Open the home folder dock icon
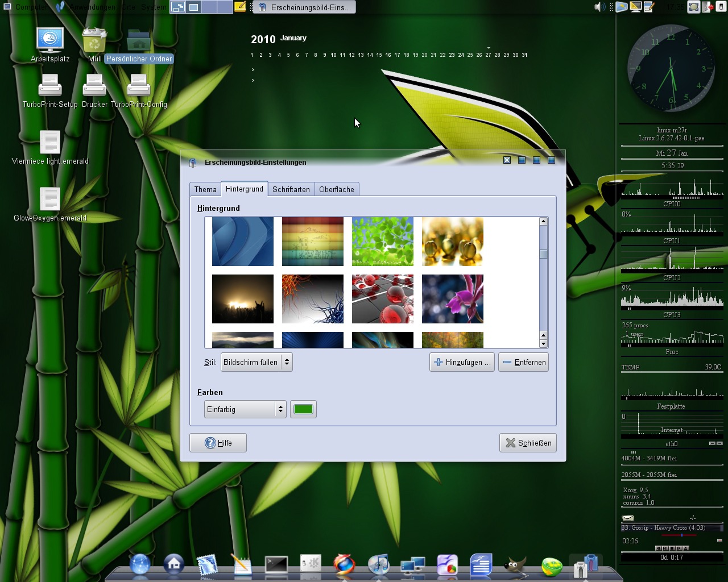 pyautogui.click(x=174, y=564)
